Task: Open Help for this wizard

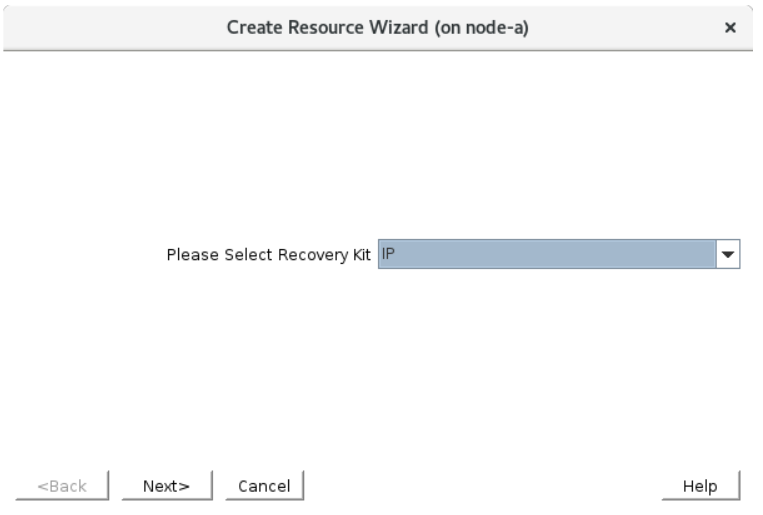Action: pyautogui.click(x=699, y=486)
